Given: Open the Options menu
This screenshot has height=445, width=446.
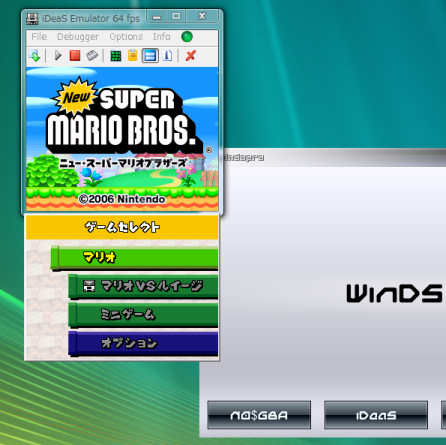Looking at the screenshot, I should coord(126,36).
